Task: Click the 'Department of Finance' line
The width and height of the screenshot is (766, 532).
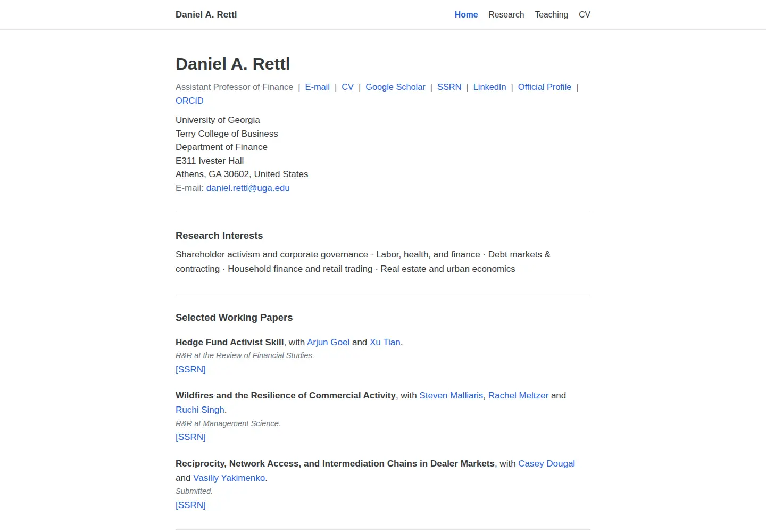Action: [221, 147]
